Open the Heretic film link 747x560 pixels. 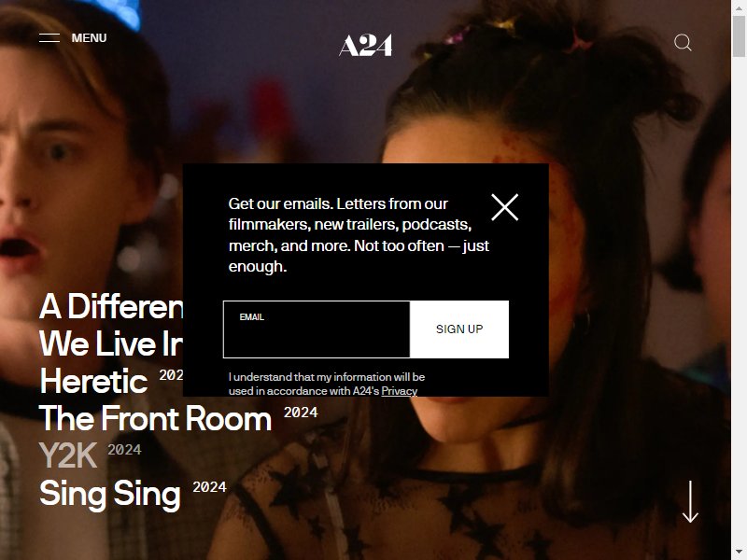pos(94,381)
